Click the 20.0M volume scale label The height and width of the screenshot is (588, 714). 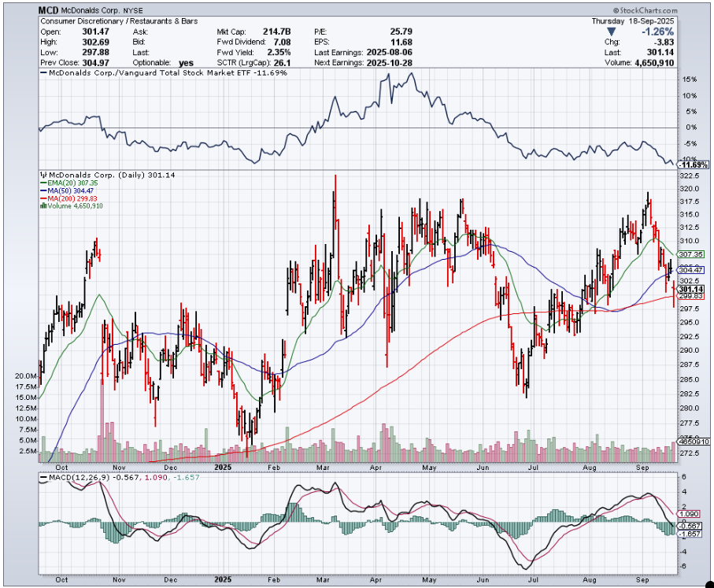(25, 376)
